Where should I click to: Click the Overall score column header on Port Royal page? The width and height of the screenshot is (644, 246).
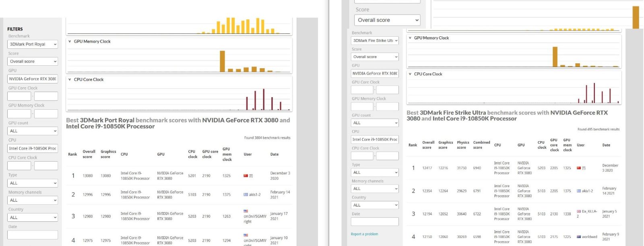pos(89,154)
